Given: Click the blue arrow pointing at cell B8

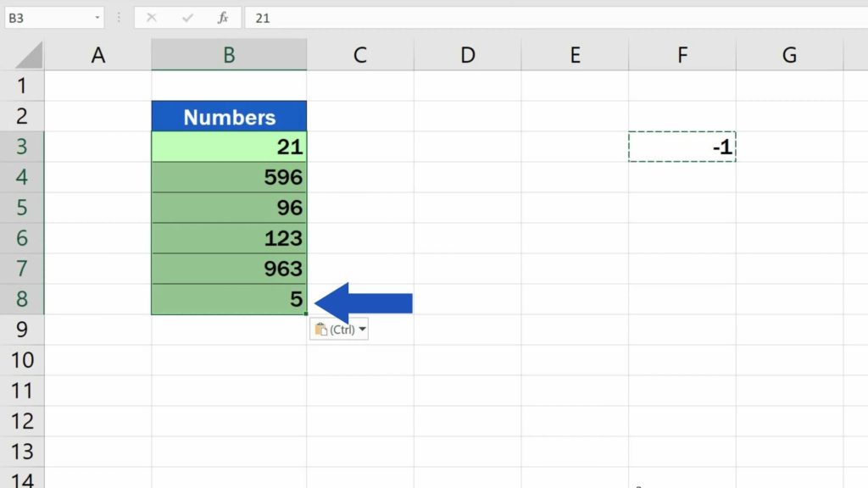Looking at the screenshot, I should point(364,301).
